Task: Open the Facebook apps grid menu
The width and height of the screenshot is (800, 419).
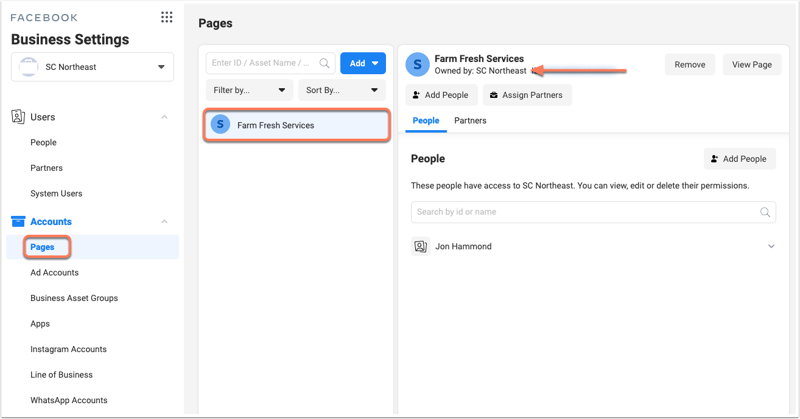Action: click(166, 17)
